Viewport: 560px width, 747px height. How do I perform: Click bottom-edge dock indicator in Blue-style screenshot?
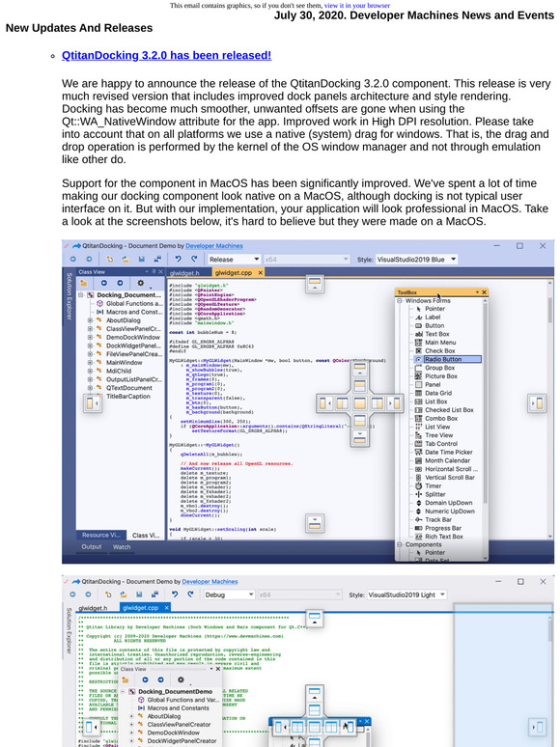315,523
